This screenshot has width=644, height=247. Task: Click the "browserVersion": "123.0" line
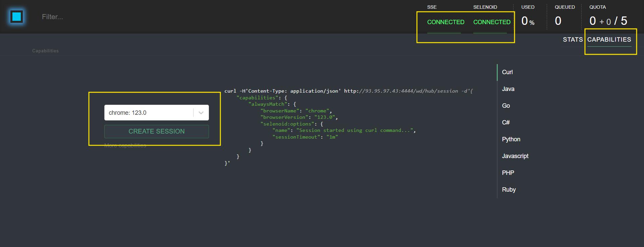299,117
